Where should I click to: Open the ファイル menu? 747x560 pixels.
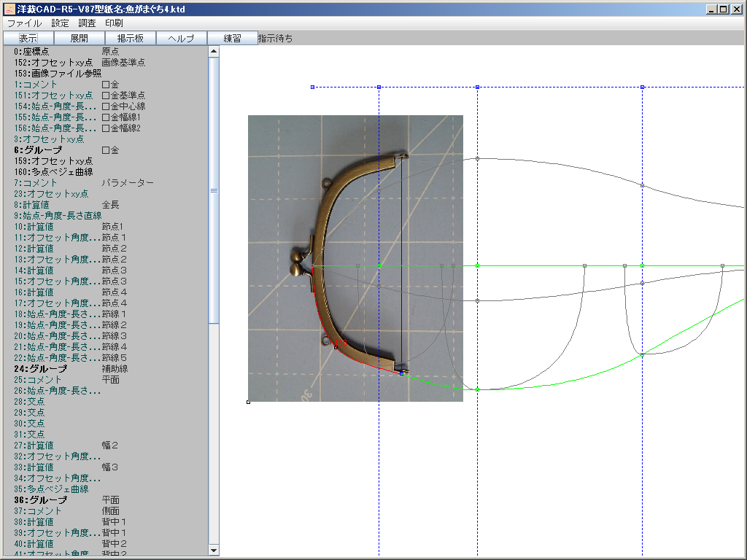[24, 23]
